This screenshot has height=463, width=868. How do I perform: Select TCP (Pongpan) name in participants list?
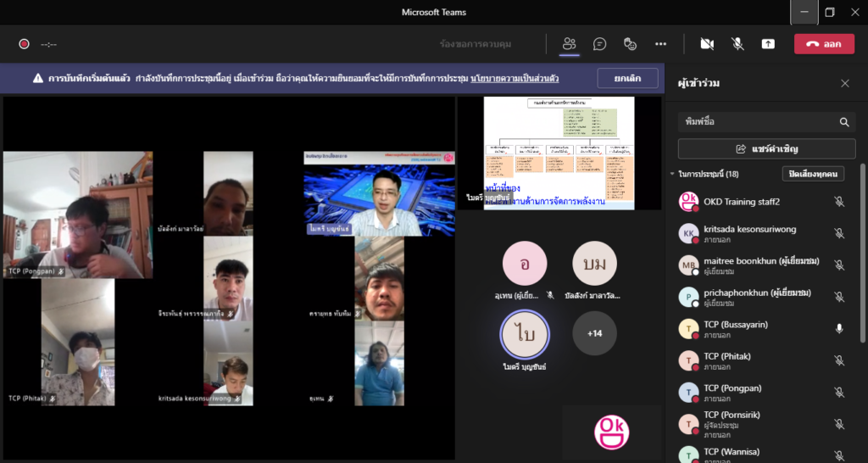(x=732, y=388)
